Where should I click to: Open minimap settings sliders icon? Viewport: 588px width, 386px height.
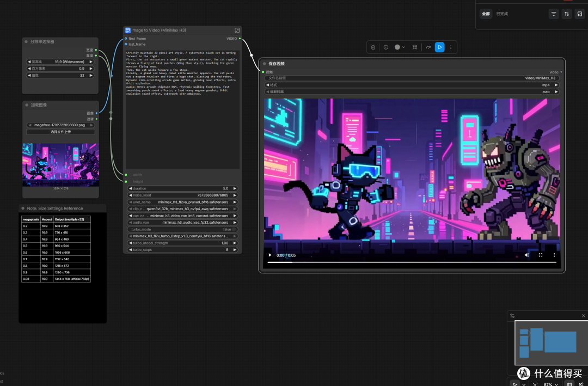tap(512, 316)
